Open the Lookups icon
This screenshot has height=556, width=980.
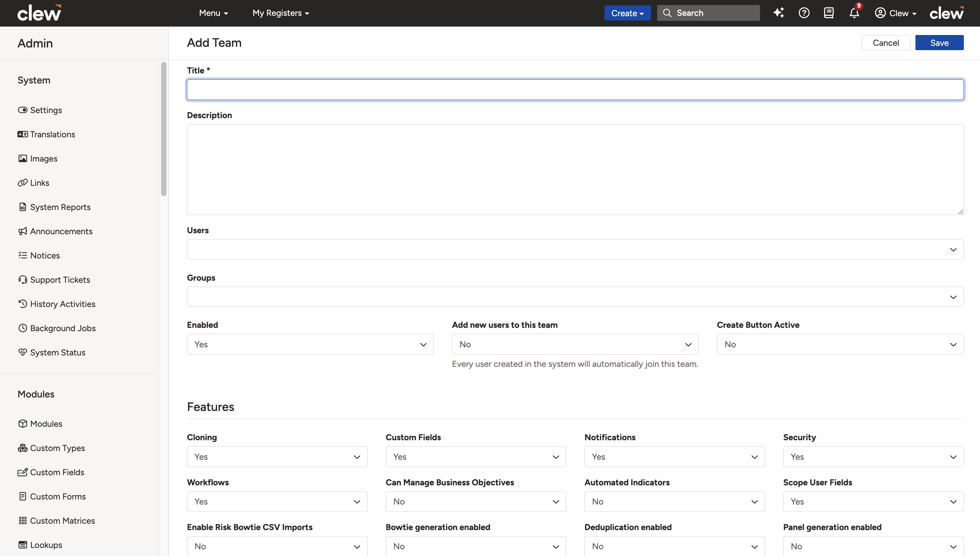[23, 545]
